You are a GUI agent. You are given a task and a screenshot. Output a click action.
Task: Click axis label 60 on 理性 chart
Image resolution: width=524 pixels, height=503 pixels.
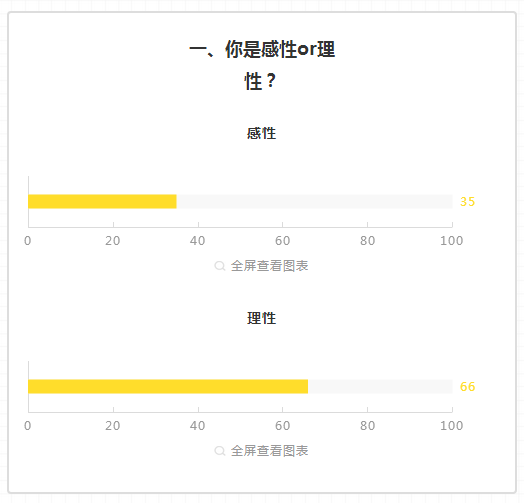point(282,426)
